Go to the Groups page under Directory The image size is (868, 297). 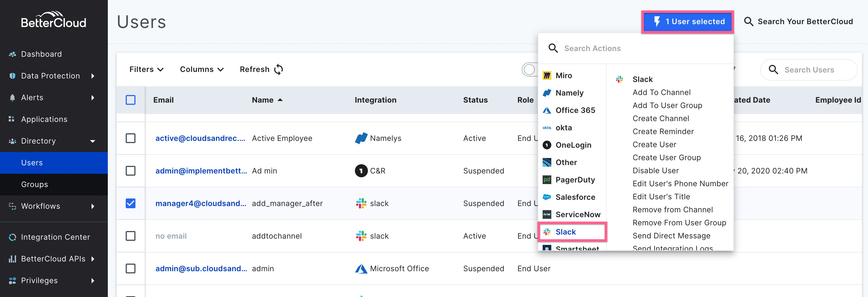click(x=35, y=184)
